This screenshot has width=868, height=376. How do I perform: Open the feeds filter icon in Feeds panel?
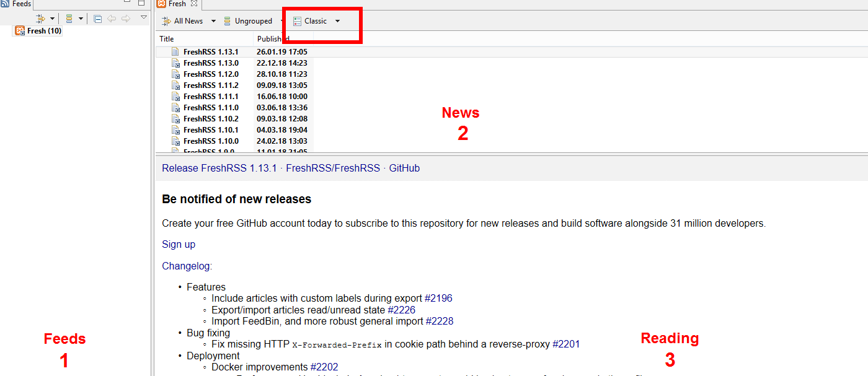[41, 19]
